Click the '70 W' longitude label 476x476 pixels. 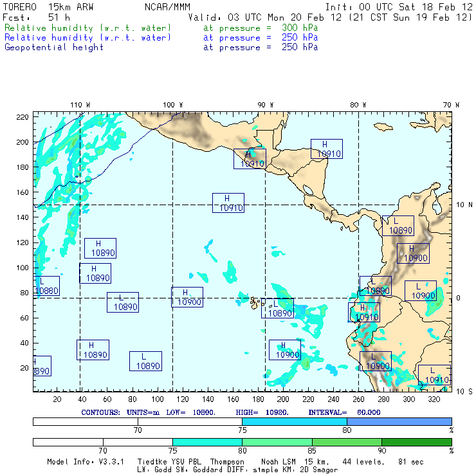coord(451,105)
